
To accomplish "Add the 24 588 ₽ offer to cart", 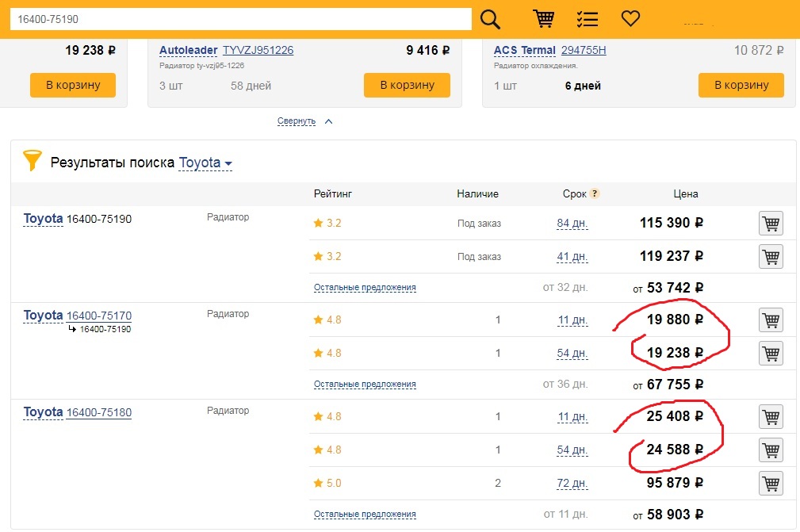I will coord(771,450).
